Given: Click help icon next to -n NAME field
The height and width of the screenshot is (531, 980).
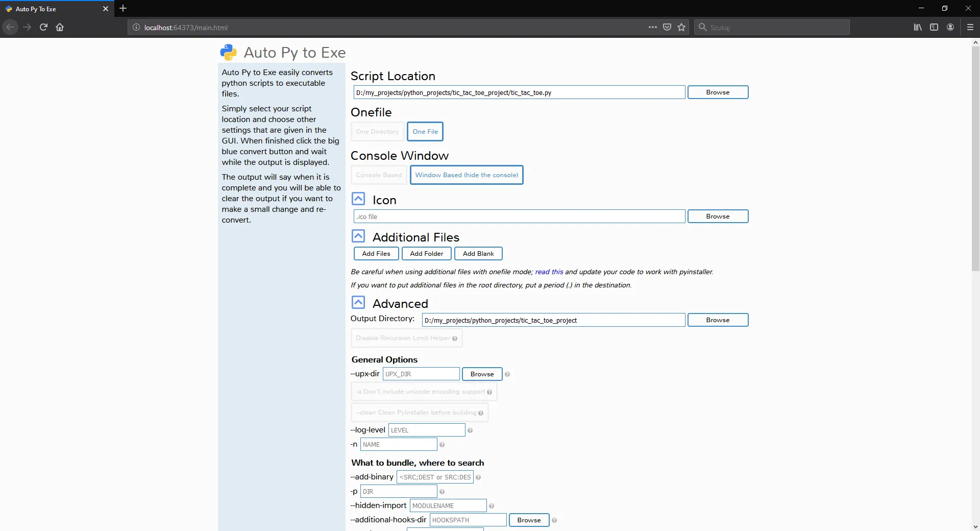Looking at the screenshot, I should [x=442, y=445].
